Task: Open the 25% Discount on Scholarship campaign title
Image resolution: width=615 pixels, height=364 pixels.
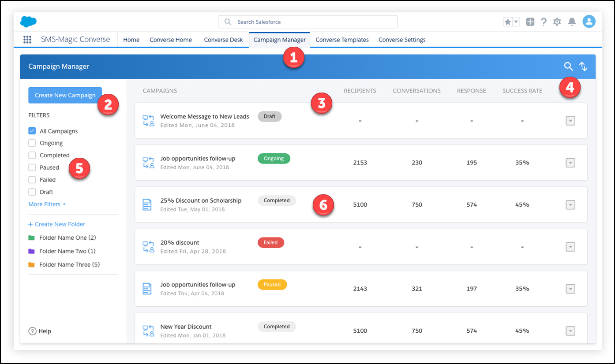Action: tap(201, 201)
